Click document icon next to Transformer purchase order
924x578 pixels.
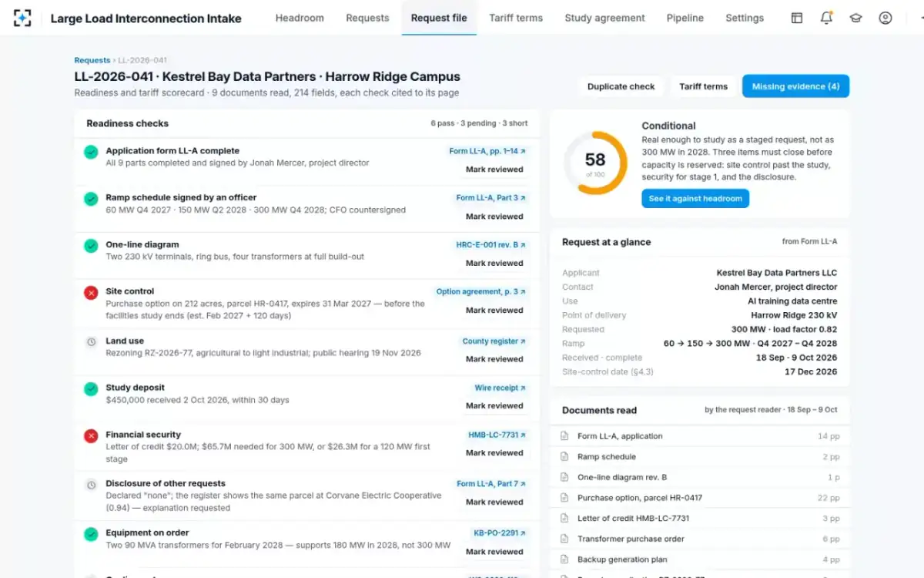(x=564, y=539)
